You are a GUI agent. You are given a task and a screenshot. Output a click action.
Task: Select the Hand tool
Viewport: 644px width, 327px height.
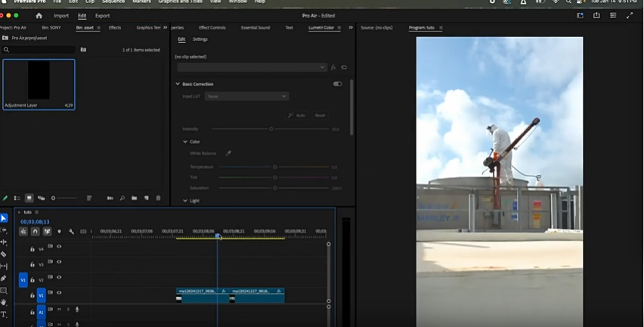pyautogui.click(x=4, y=302)
